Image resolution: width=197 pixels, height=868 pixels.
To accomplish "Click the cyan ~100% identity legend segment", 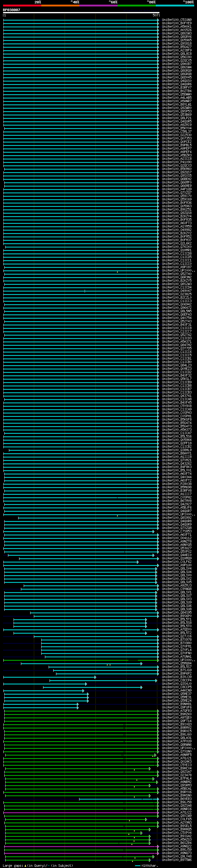I will pyautogui.click(x=175, y=6).
